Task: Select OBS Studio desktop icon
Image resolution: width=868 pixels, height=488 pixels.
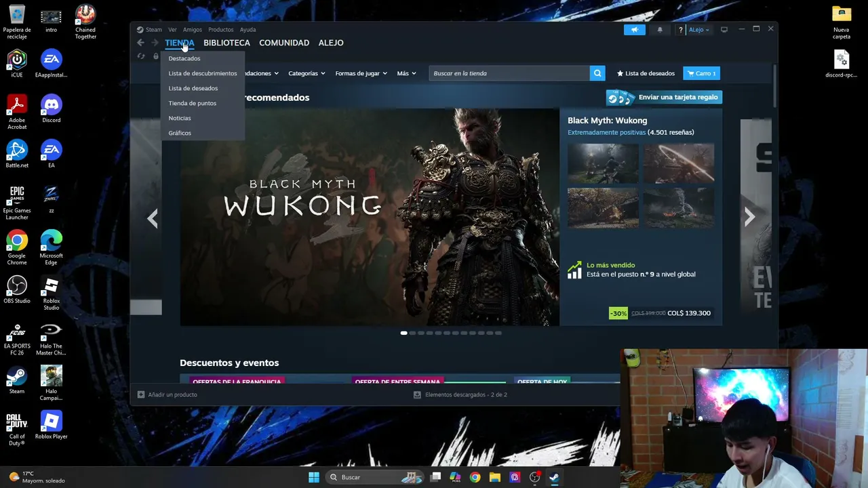Action: 17,289
